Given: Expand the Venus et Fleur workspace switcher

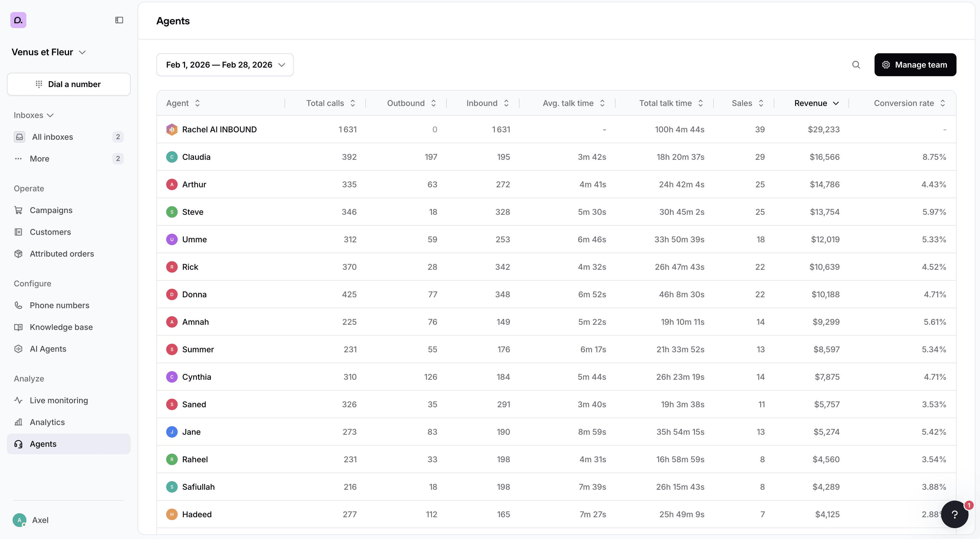Looking at the screenshot, I should [x=49, y=52].
